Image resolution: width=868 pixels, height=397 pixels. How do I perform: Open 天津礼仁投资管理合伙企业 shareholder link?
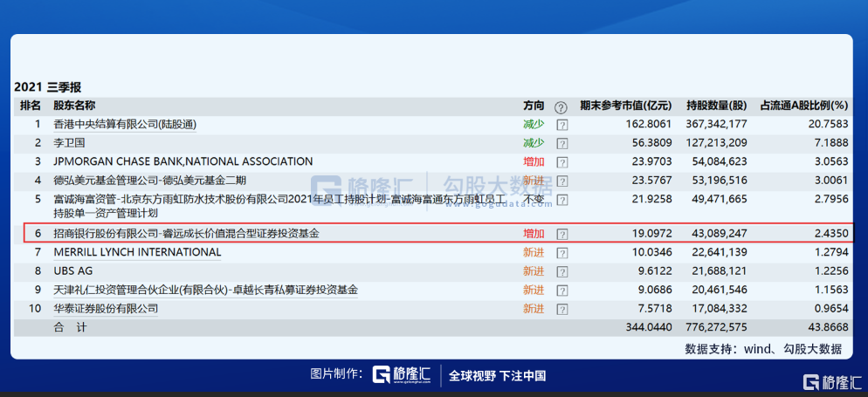[205, 290]
